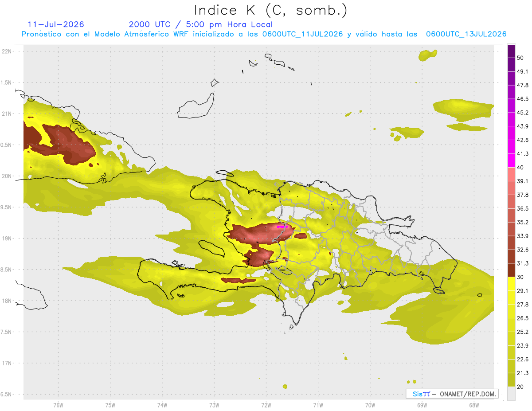Click the longitude label "73W"
Image resolution: width=532 pixels, height=411 pixels.
[x=214, y=405]
